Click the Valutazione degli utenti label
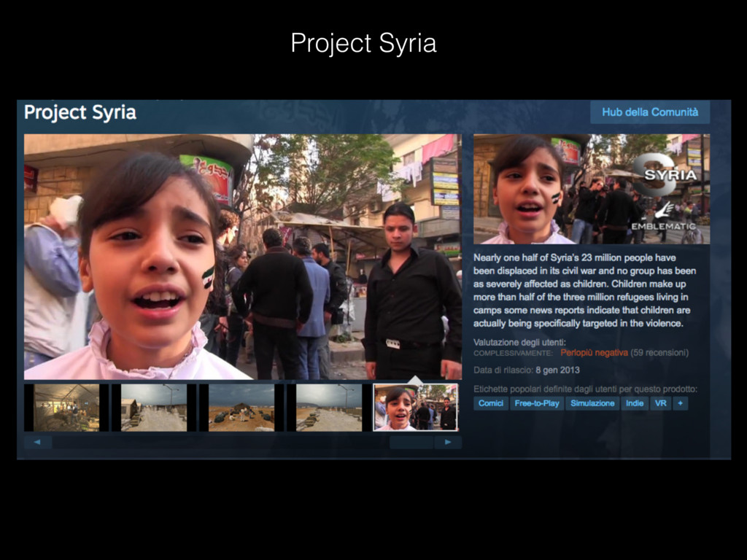 click(x=519, y=343)
